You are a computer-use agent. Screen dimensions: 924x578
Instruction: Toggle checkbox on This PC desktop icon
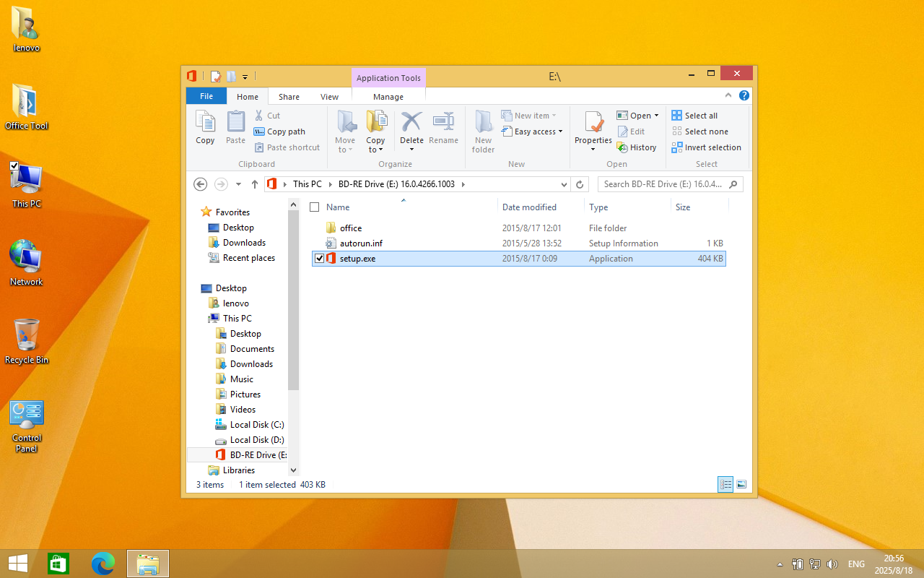click(x=14, y=166)
